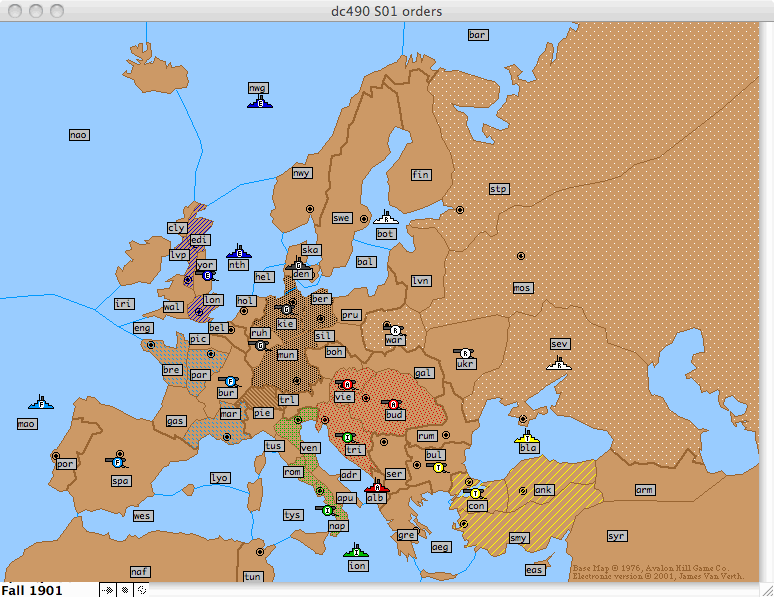Click the Russian fleet above the bot label

click(x=386, y=218)
